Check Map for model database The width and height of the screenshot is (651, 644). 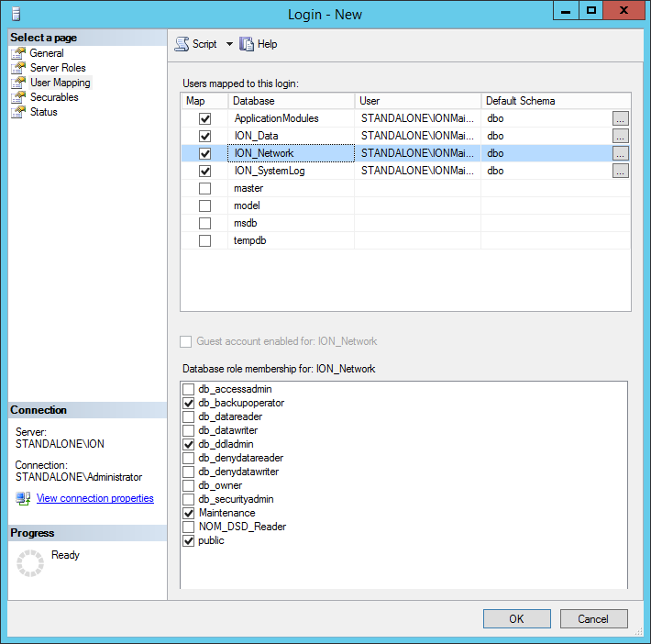(204, 206)
